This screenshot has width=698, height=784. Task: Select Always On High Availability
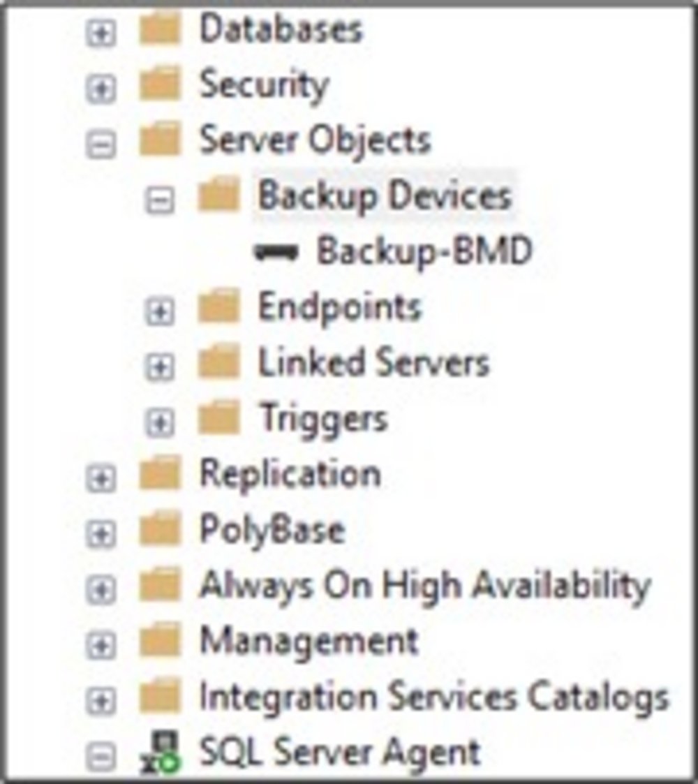[424, 586]
